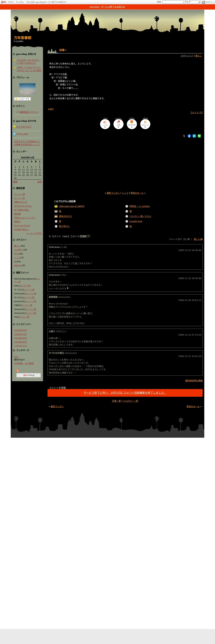Go to previous post 最終プレゼン at bottom
The height and width of the screenshot is (644, 215).
[57, 406]
